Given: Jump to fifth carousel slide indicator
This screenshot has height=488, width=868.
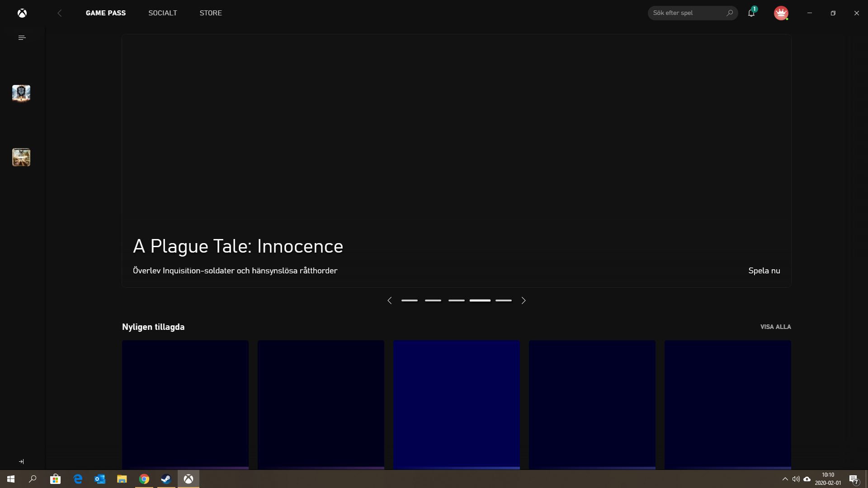Looking at the screenshot, I should (504, 300).
